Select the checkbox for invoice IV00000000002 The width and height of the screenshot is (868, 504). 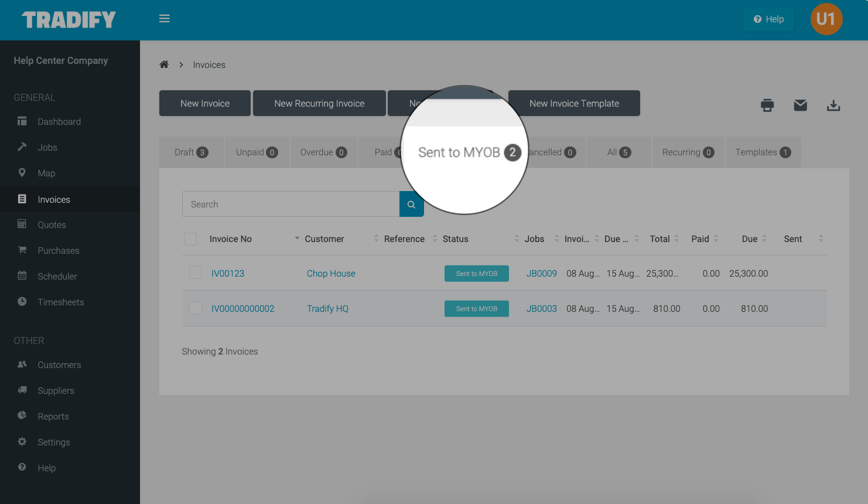[x=196, y=308]
